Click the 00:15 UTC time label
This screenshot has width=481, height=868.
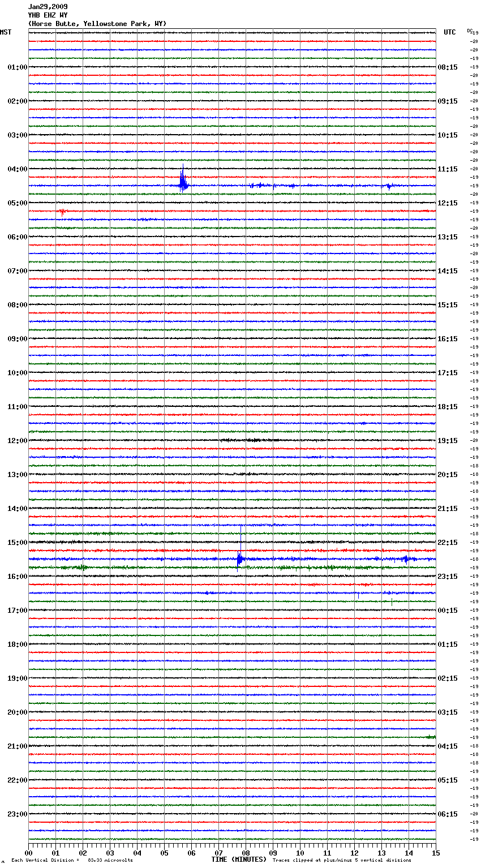[x=448, y=611]
